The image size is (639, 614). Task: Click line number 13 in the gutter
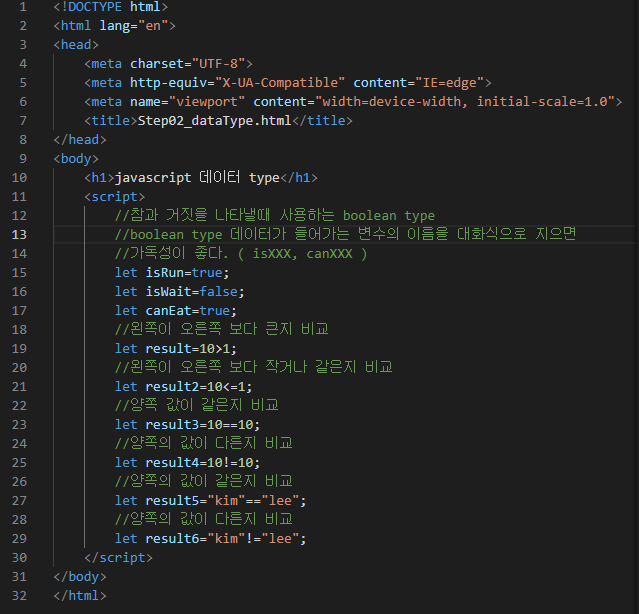click(x=19, y=235)
